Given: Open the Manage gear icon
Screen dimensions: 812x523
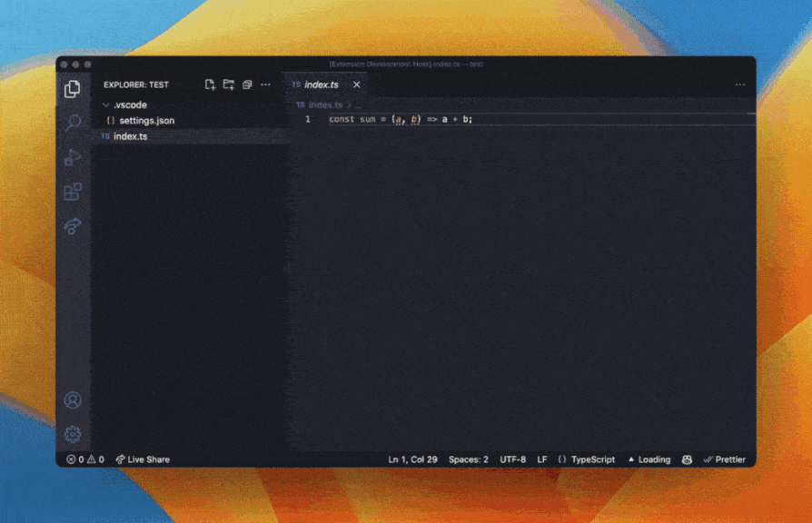Looking at the screenshot, I should pos(73,433).
